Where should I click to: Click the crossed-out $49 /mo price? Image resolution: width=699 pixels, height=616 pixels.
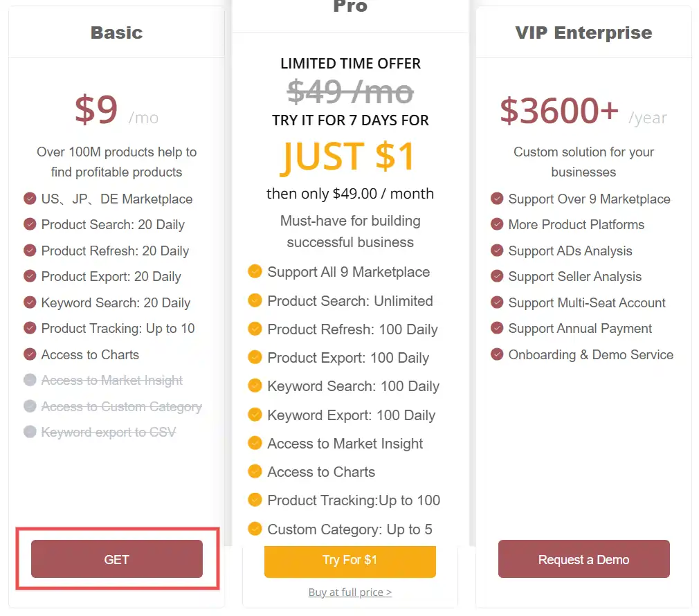tap(349, 91)
